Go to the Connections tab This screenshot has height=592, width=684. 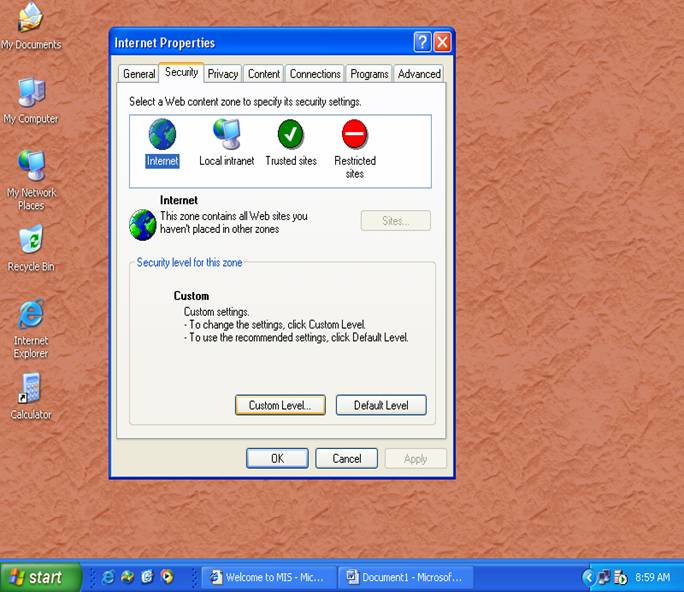click(x=315, y=74)
